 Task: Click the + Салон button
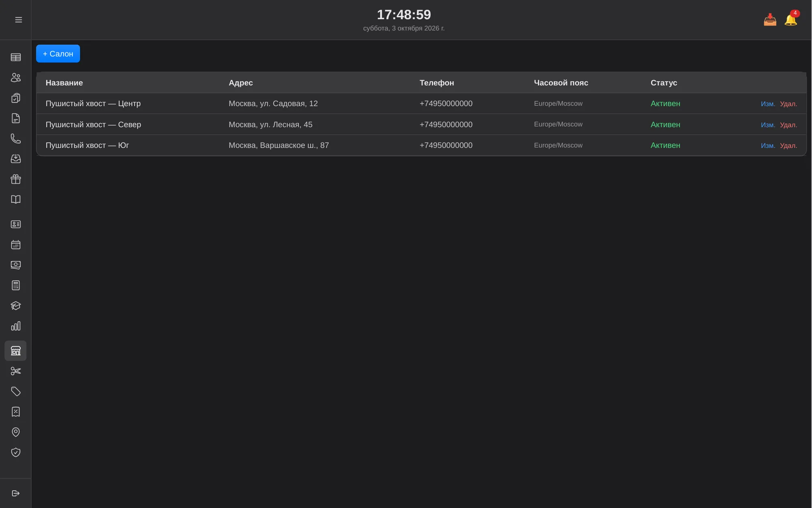pos(58,54)
